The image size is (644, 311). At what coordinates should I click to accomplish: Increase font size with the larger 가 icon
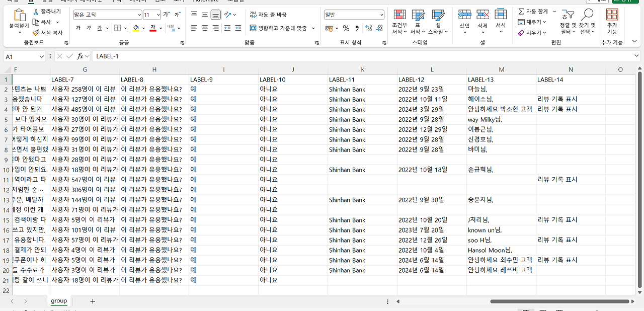[168, 15]
